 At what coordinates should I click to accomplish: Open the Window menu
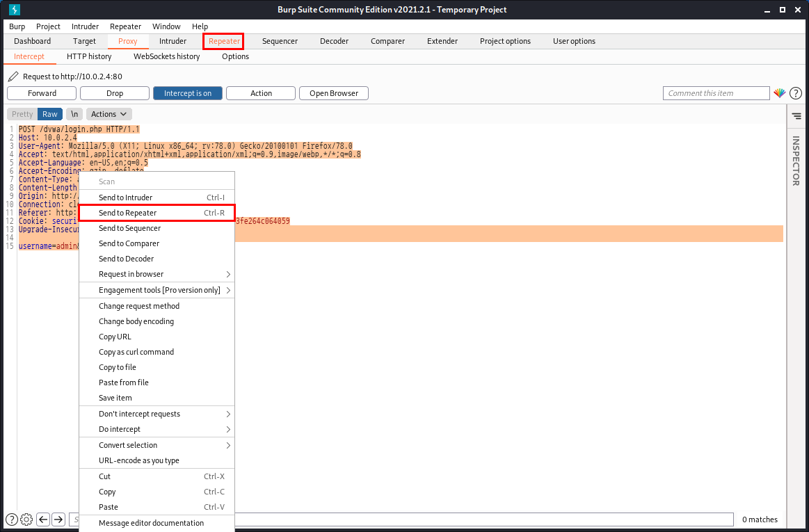[x=166, y=26]
